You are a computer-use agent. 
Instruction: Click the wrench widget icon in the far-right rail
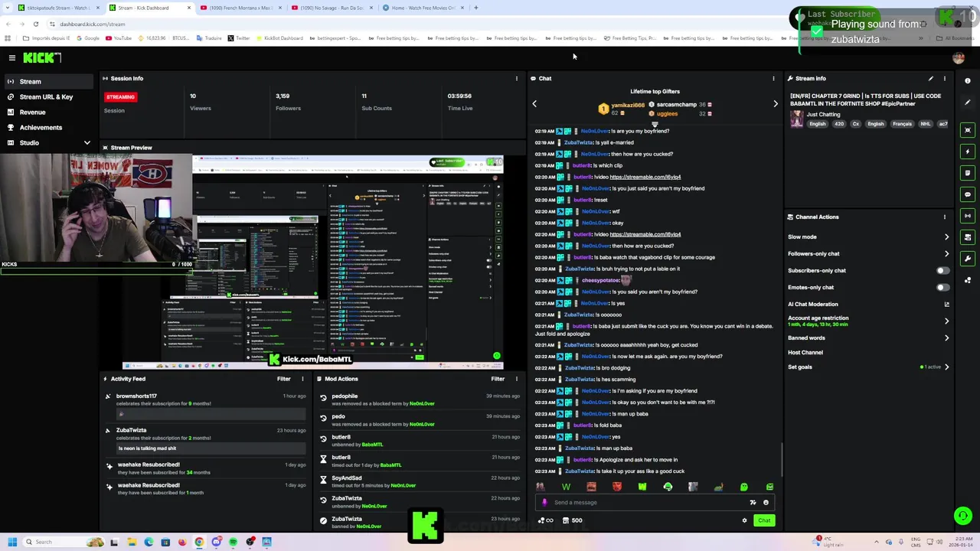(968, 259)
